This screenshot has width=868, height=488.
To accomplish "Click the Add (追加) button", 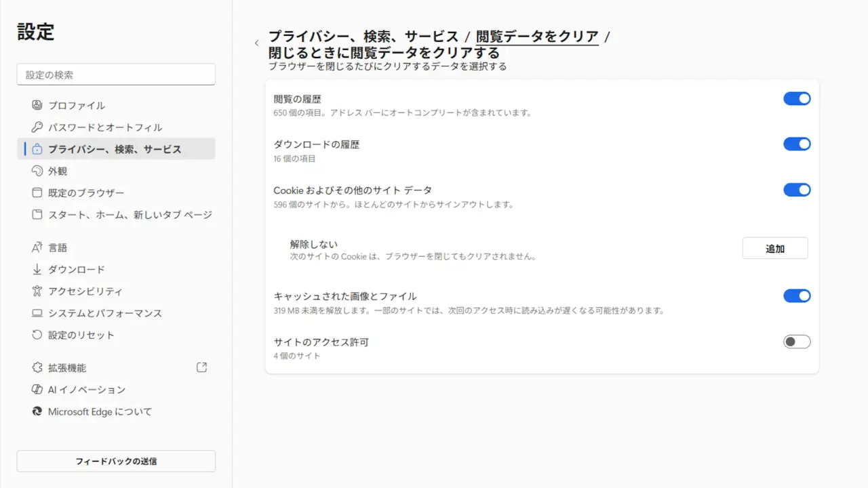I will click(x=774, y=249).
